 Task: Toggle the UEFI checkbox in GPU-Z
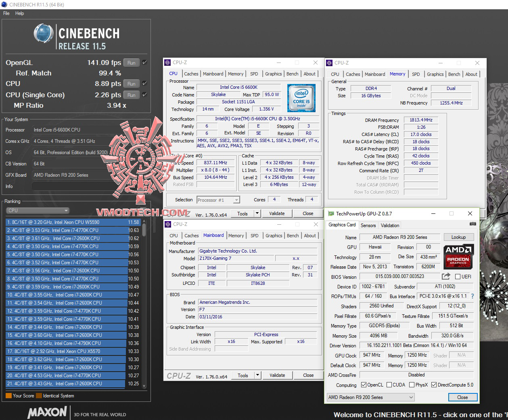pyautogui.click(x=458, y=277)
